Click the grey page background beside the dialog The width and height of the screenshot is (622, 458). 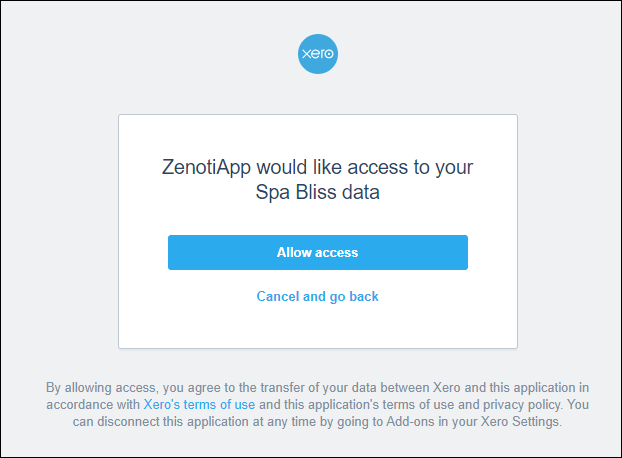coord(60,230)
